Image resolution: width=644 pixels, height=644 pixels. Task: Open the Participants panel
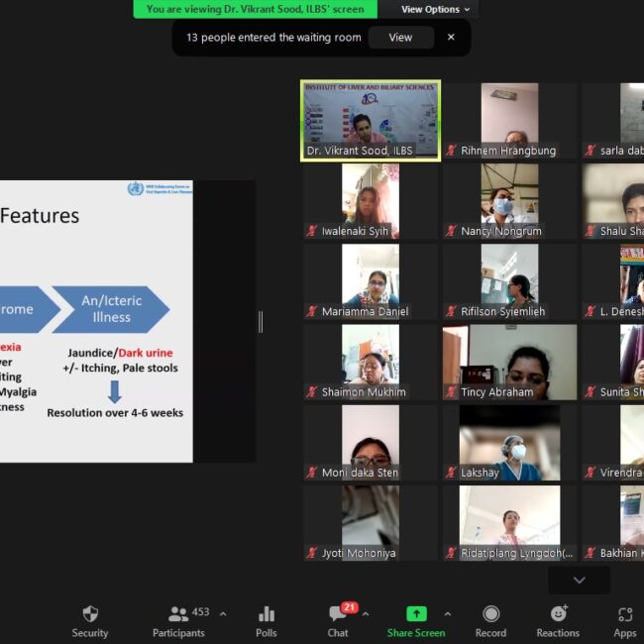point(178,620)
